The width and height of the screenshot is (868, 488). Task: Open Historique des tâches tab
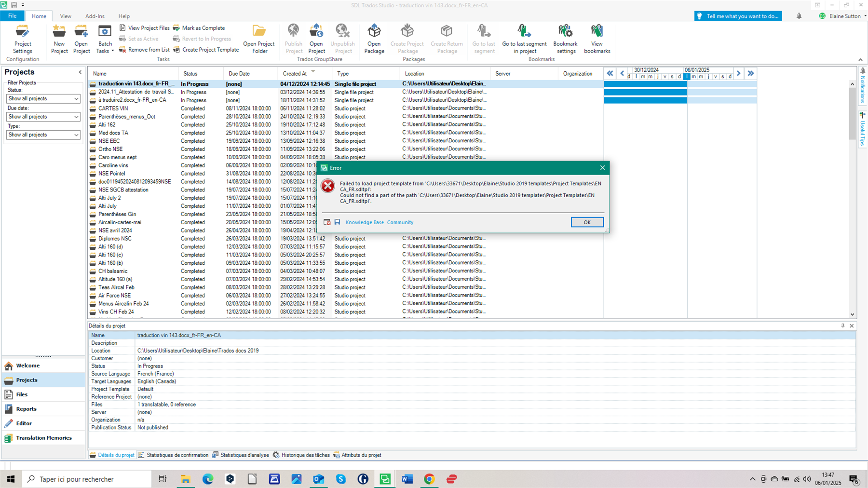[x=301, y=455]
